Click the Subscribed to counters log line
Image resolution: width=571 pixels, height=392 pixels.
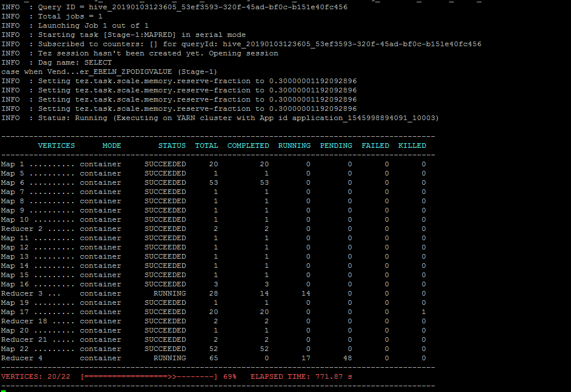(x=241, y=44)
